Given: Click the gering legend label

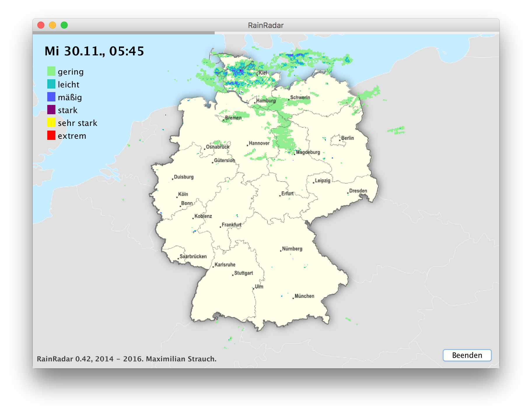Looking at the screenshot, I should [71, 72].
